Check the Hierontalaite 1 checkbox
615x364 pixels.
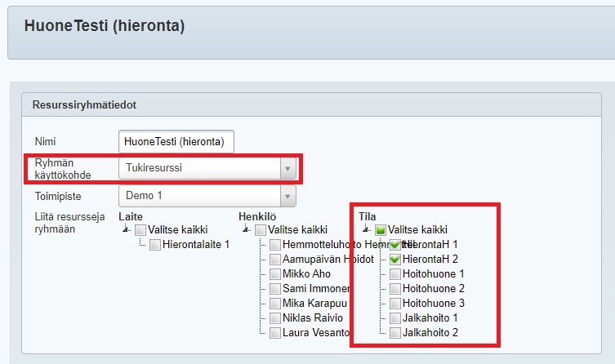coord(155,244)
